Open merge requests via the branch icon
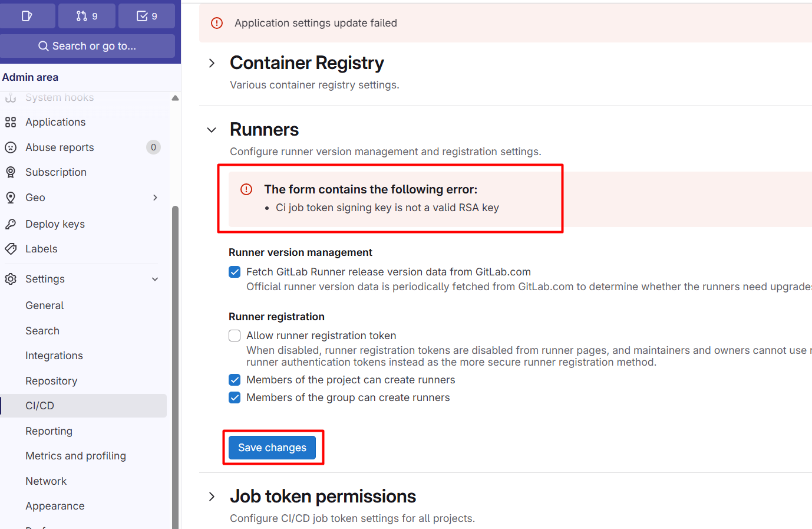This screenshot has width=812, height=529. 87,15
